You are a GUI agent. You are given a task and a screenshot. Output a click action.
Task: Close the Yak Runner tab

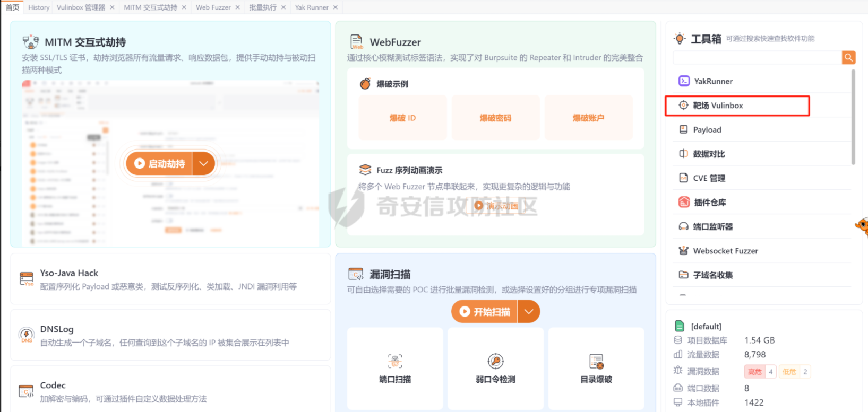coord(336,7)
